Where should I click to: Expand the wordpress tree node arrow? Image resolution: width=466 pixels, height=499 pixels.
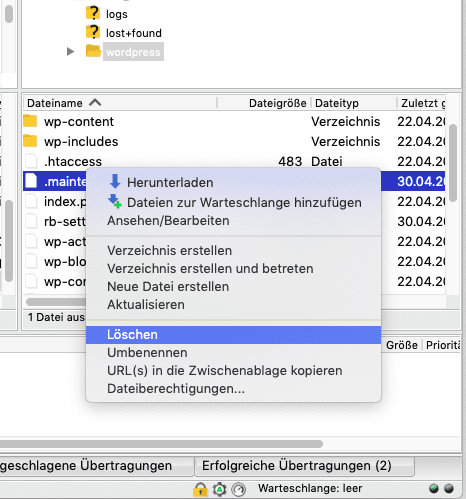click(x=70, y=51)
